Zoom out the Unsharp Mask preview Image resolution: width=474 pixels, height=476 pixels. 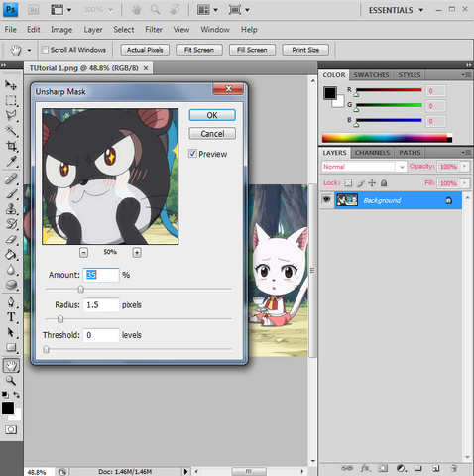coord(83,253)
